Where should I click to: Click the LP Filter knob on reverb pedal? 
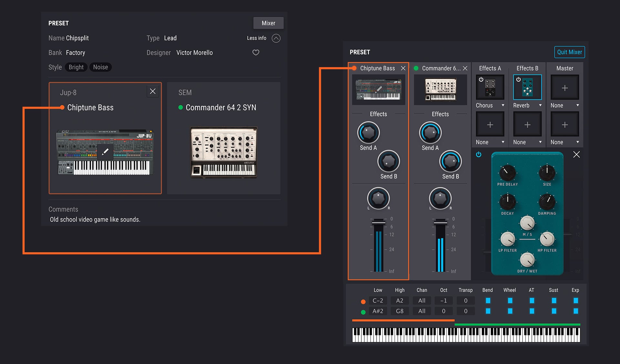click(507, 239)
